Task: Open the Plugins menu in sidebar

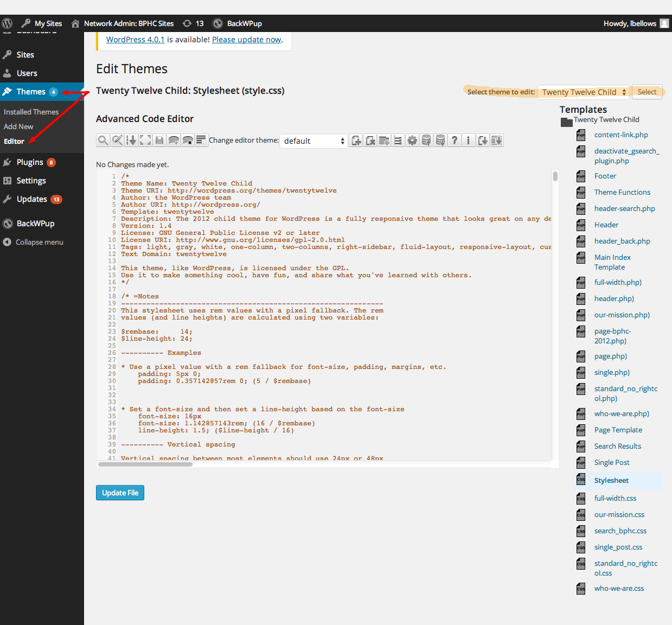Action: [x=30, y=162]
